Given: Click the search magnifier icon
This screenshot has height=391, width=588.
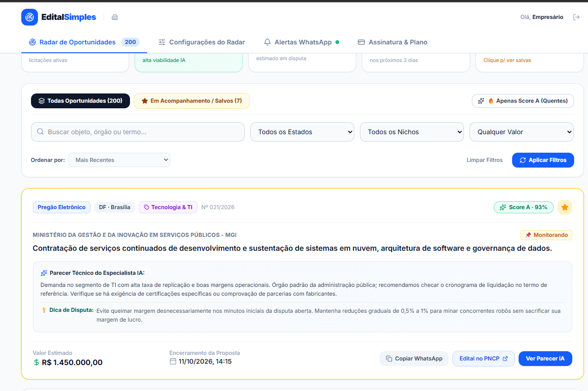Looking at the screenshot, I should click(x=40, y=132).
